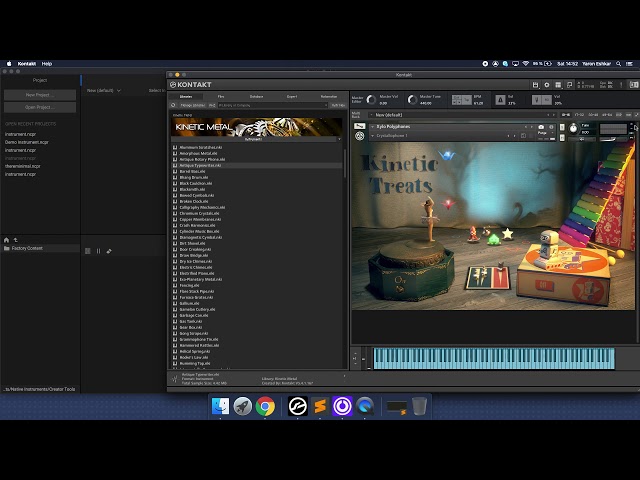Viewport: 640px width, 480px height.
Task: Toggle the M mute button of the instrument
Action: (x=562, y=138)
